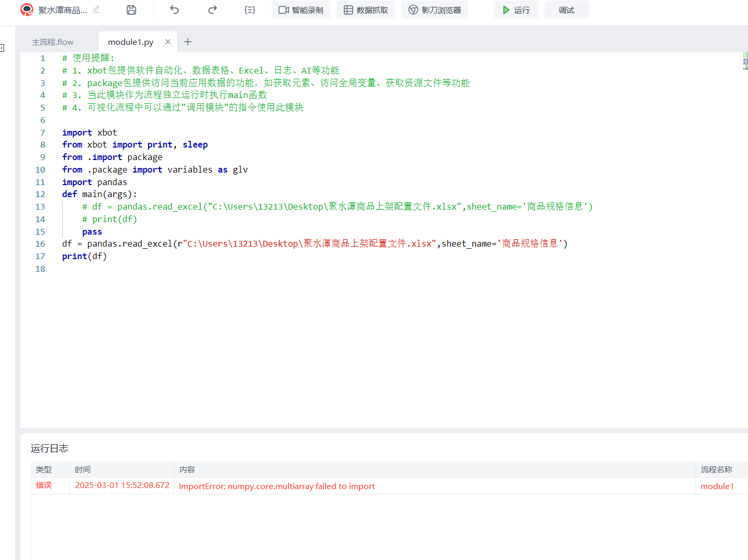
Task: Click the code minimap at the editor's right edge
Action: [745, 61]
